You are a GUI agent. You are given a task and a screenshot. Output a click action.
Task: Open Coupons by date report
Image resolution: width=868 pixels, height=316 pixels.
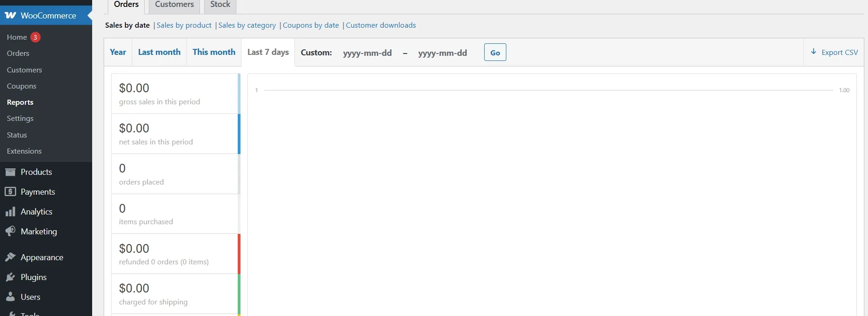(x=311, y=25)
